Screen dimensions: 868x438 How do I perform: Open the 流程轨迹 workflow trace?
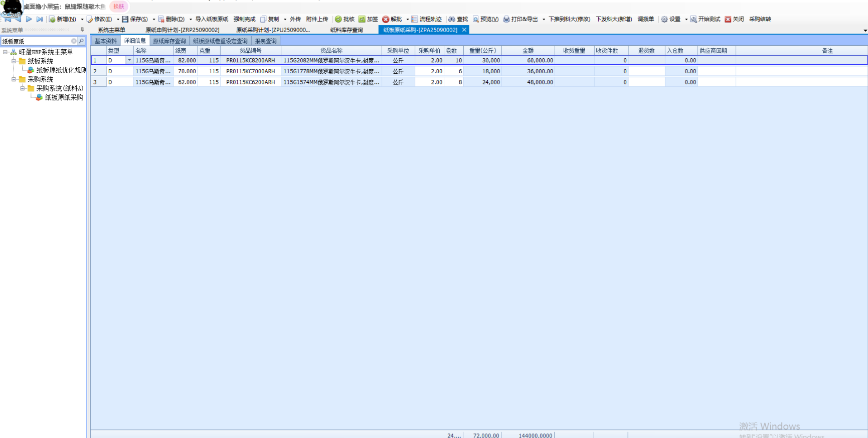coord(427,19)
